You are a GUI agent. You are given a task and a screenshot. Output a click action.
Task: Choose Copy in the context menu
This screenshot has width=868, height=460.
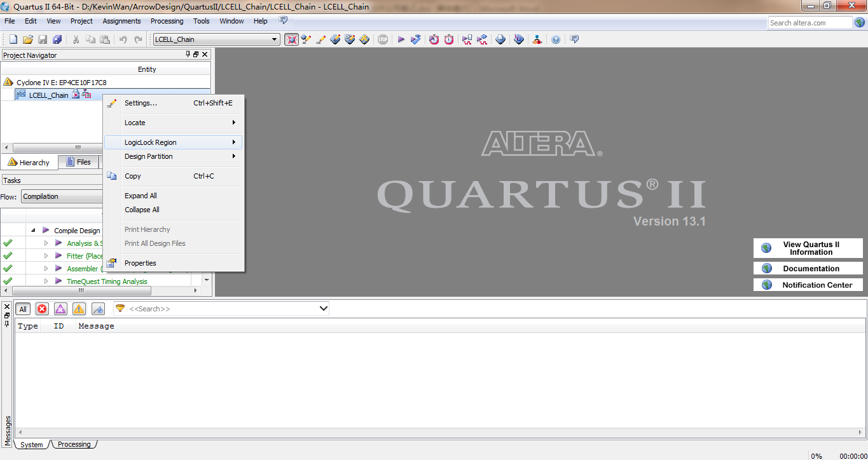pyautogui.click(x=174, y=176)
